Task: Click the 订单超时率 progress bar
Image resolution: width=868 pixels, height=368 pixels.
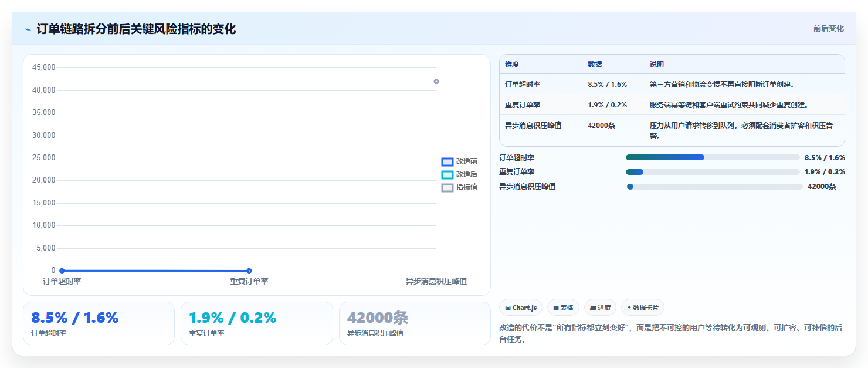Action: click(713, 157)
